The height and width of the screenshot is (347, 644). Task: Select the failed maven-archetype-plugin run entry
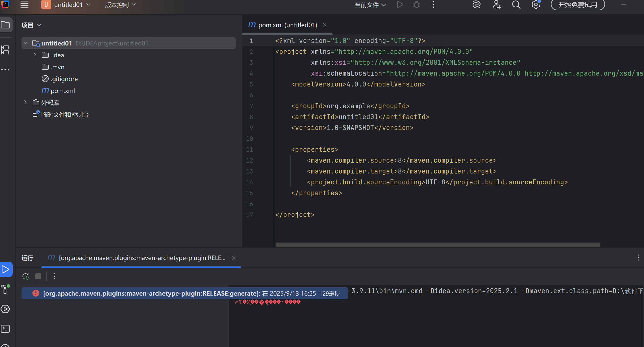[184, 293]
